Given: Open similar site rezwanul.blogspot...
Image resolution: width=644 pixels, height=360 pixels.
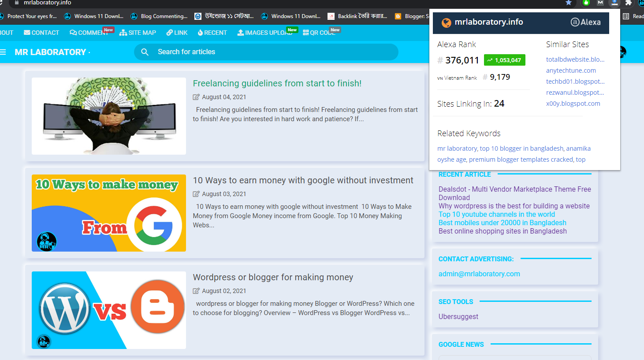Looking at the screenshot, I should point(575,93).
